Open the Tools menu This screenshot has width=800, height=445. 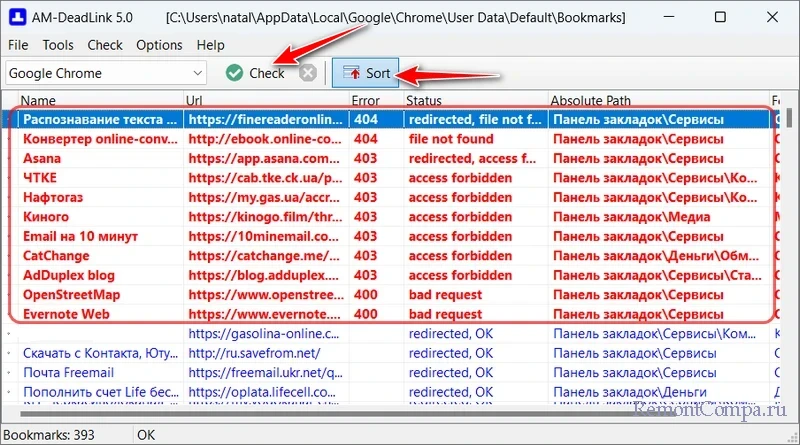coord(58,45)
